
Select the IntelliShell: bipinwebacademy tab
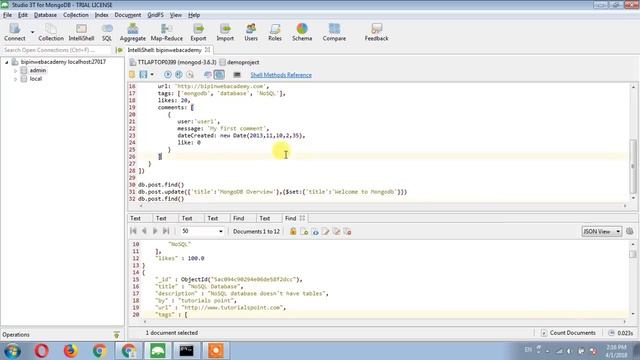click(164, 50)
